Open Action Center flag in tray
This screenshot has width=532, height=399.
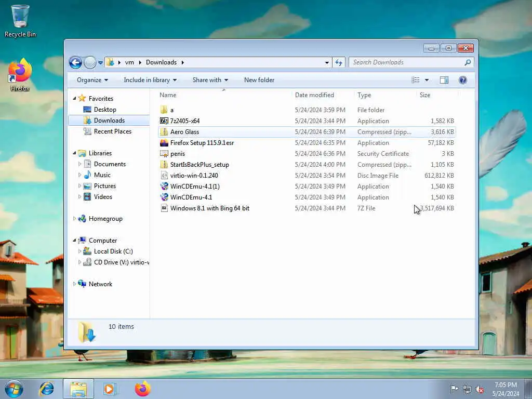point(454,389)
